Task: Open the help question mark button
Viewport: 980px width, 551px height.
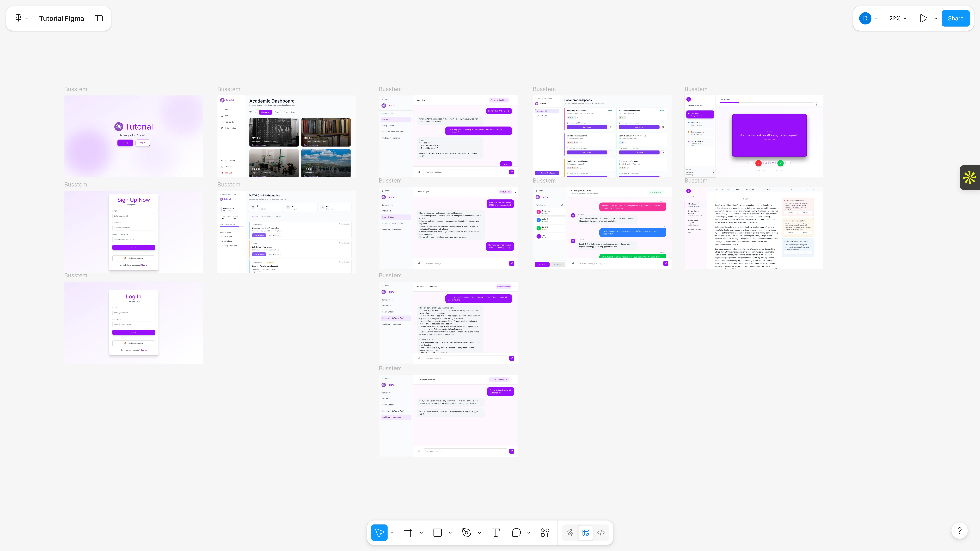Action: 959,530
